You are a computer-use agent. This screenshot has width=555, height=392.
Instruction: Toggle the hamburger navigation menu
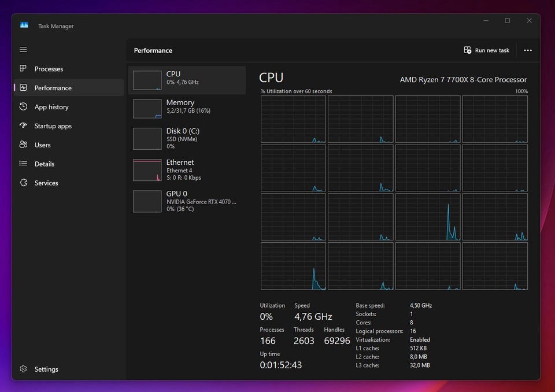pyautogui.click(x=23, y=50)
